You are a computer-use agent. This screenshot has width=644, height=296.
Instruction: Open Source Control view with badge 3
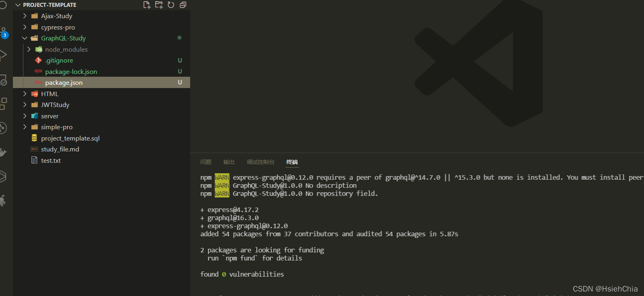[x=4, y=33]
